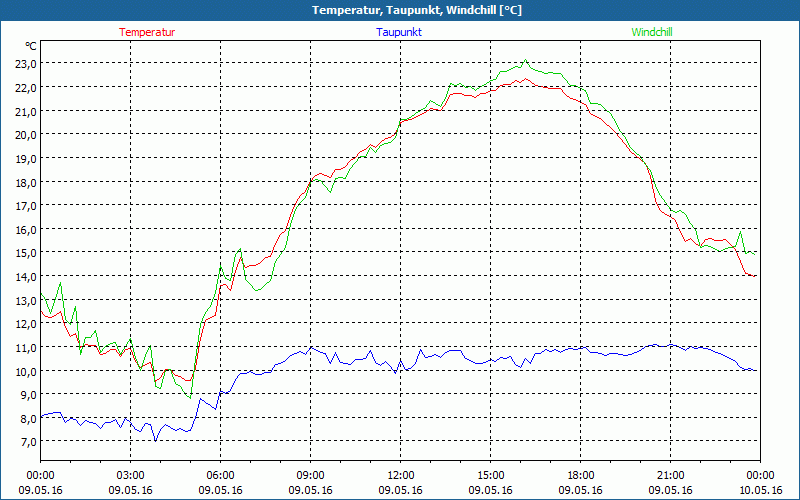Click the green Windchill minimum near 05:00

point(190,397)
